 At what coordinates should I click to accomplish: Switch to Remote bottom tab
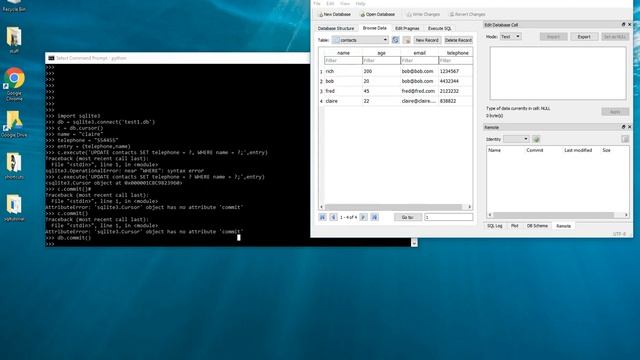(563, 226)
